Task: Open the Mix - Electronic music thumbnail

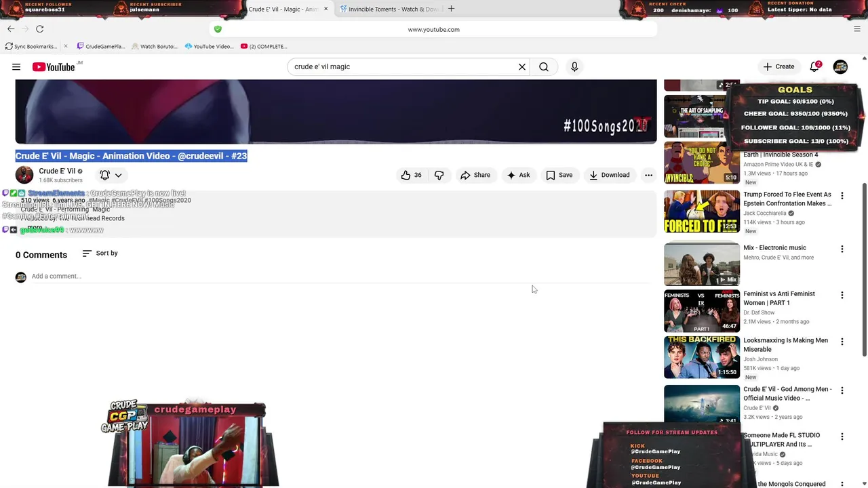Action: 702,264
